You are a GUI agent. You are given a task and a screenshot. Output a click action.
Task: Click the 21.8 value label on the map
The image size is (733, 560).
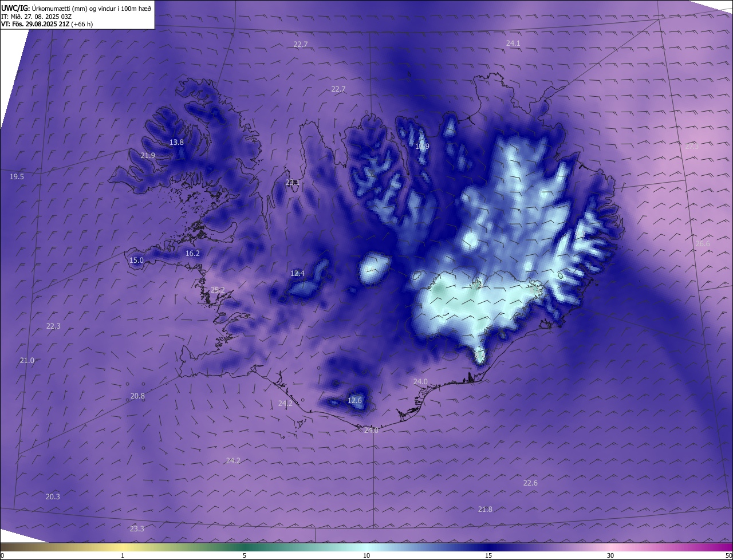coord(485,510)
